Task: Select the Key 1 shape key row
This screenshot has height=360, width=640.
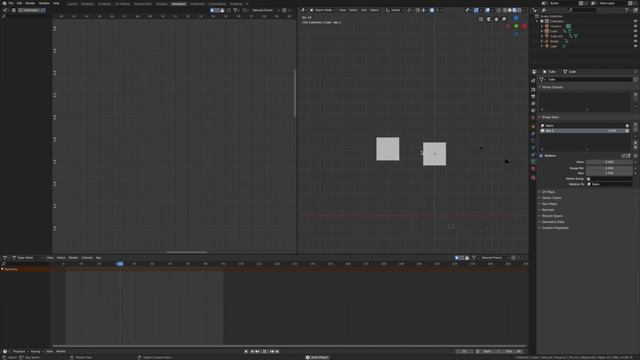Action: [x=585, y=131]
